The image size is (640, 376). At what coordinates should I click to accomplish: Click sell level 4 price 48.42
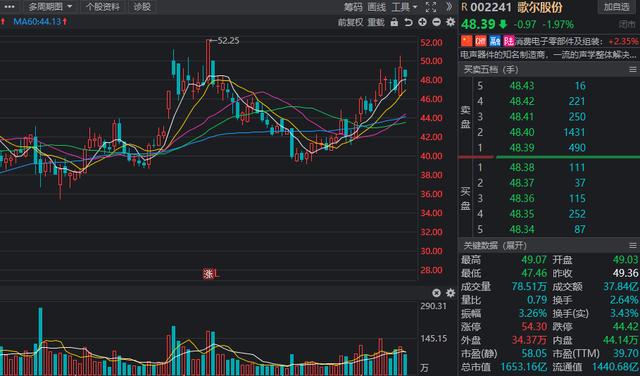(522, 101)
